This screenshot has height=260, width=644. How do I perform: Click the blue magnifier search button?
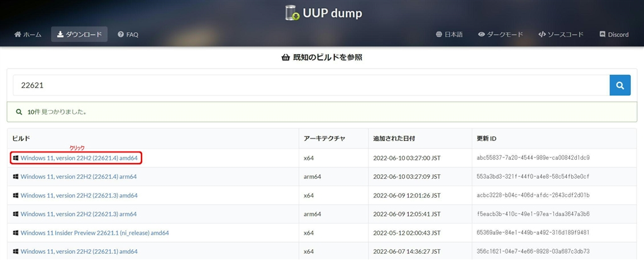click(620, 86)
